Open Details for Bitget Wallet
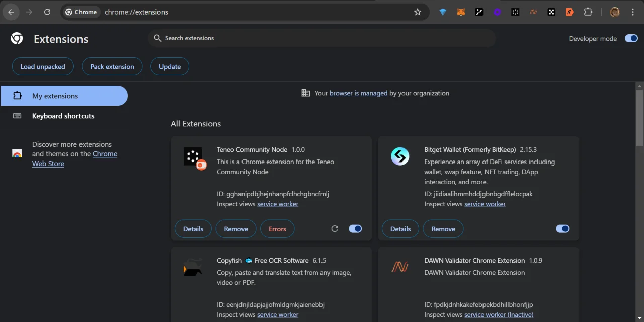The height and width of the screenshot is (322, 644). tap(400, 229)
